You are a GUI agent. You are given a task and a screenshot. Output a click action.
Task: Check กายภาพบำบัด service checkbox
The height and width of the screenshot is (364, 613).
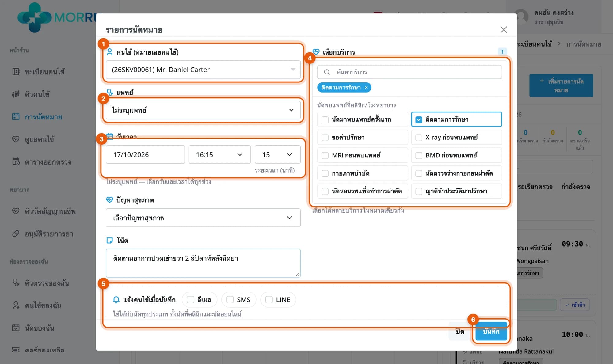click(325, 173)
